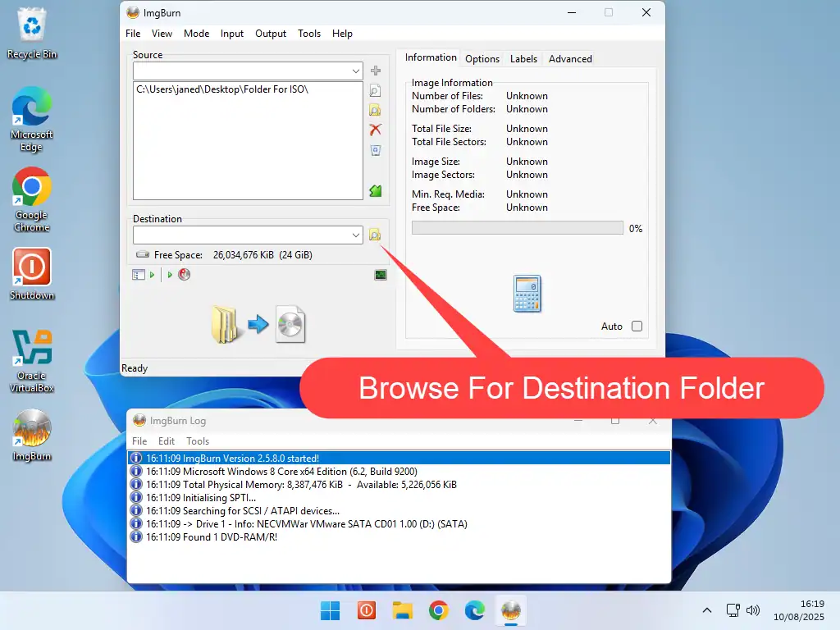Switch to the Options tab
Screen dimensions: 840x630
tap(482, 59)
